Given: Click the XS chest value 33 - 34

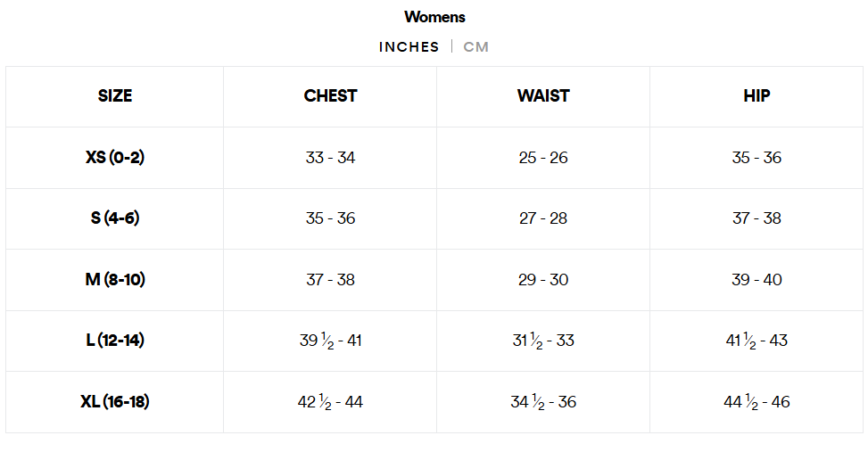Looking at the screenshot, I should pyautogui.click(x=330, y=158).
